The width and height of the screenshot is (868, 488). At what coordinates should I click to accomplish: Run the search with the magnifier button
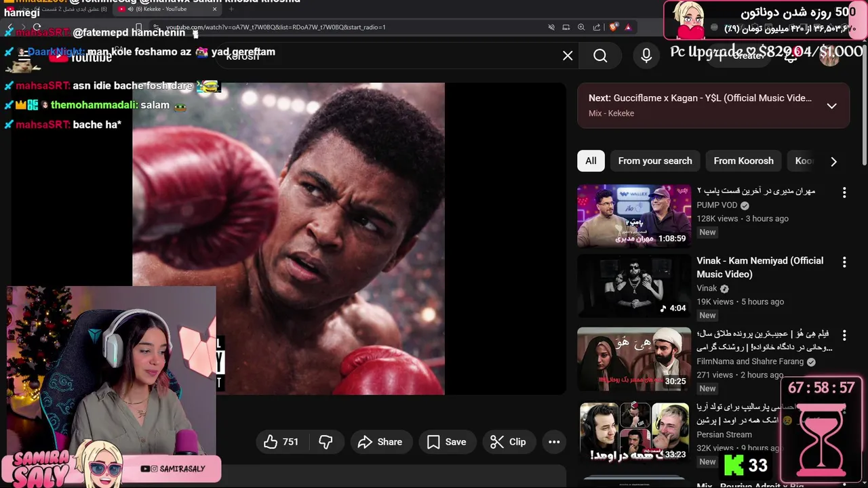coord(600,56)
